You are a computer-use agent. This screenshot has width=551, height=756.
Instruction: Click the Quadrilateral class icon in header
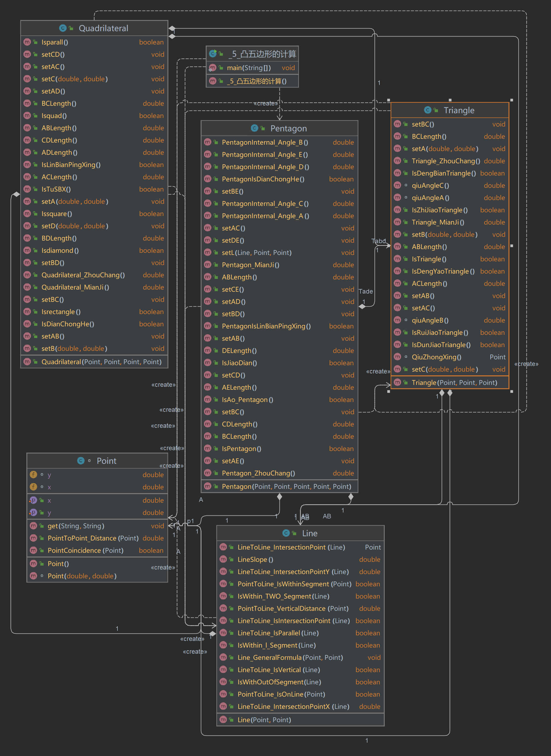[62, 28]
